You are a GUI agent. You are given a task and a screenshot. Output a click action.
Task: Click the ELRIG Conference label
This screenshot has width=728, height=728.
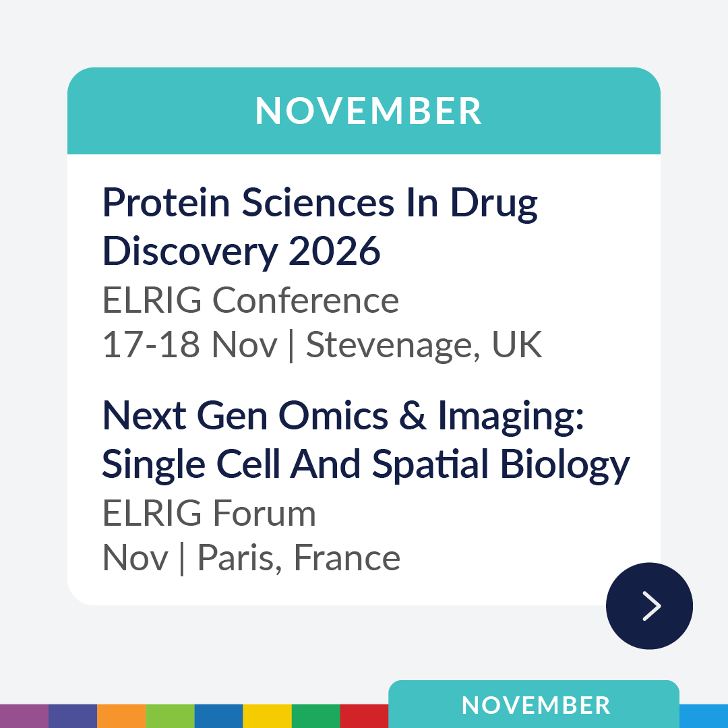pyautogui.click(x=251, y=300)
